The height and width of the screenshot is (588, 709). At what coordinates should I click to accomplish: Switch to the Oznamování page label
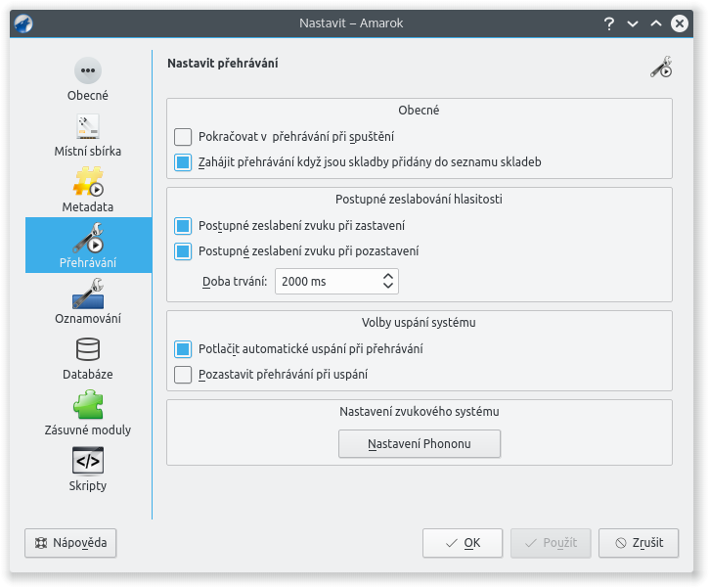click(x=88, y=318)
